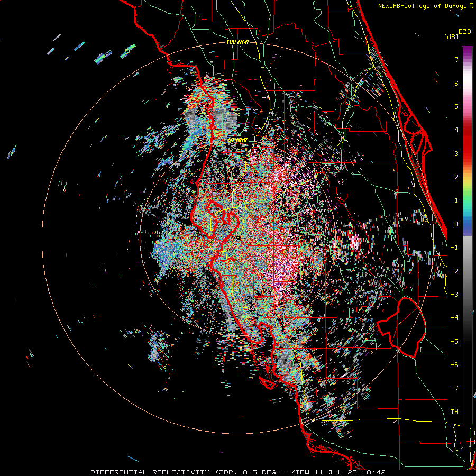Click the [dB] units label
Screen dimensions: 476x476
452,36
